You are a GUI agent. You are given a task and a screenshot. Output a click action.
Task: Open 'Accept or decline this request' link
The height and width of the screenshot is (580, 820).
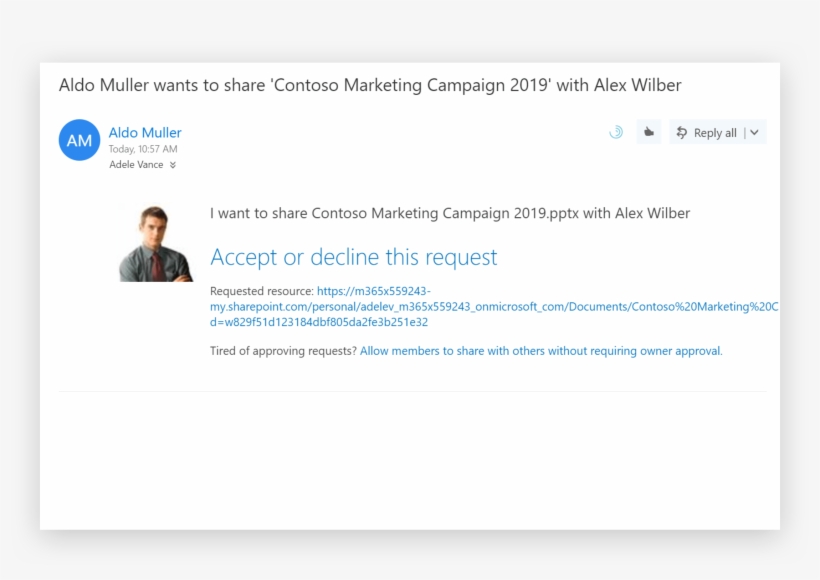click(353, 257)
